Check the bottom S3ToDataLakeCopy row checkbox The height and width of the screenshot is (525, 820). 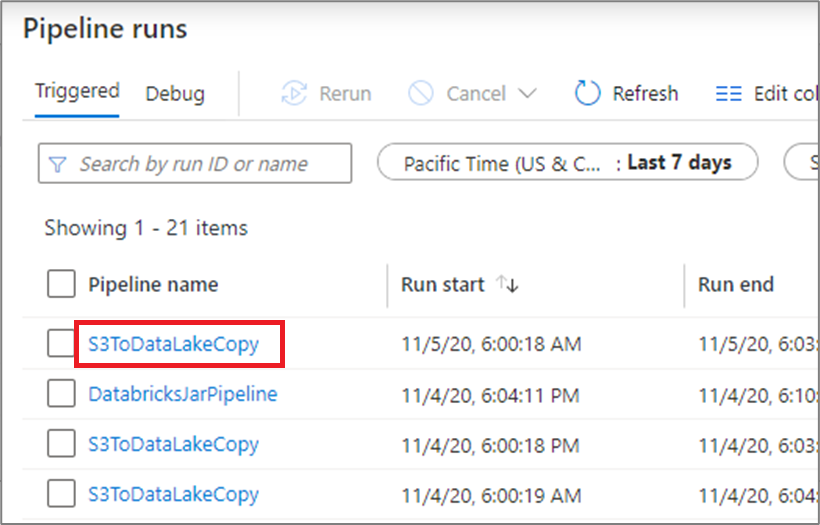point(61,494)
